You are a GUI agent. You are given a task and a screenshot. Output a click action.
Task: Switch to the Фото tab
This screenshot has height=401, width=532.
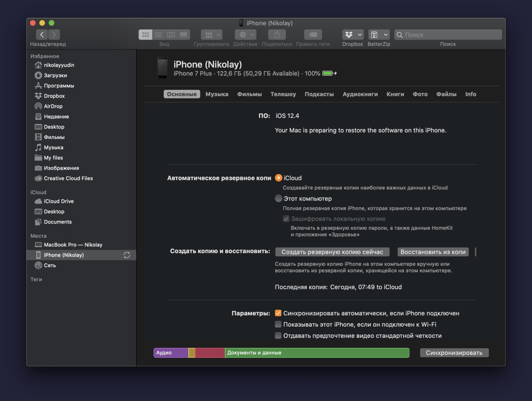coord(420,94)
